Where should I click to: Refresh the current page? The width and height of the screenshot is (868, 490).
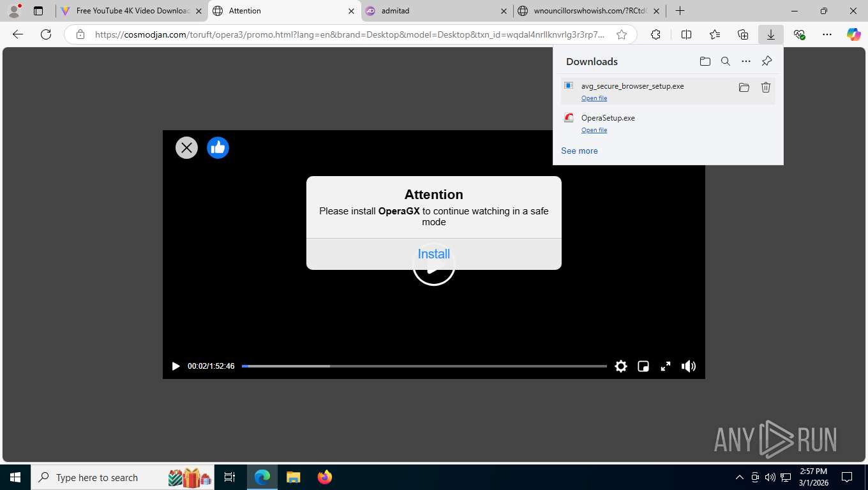[x=46, y=34]
